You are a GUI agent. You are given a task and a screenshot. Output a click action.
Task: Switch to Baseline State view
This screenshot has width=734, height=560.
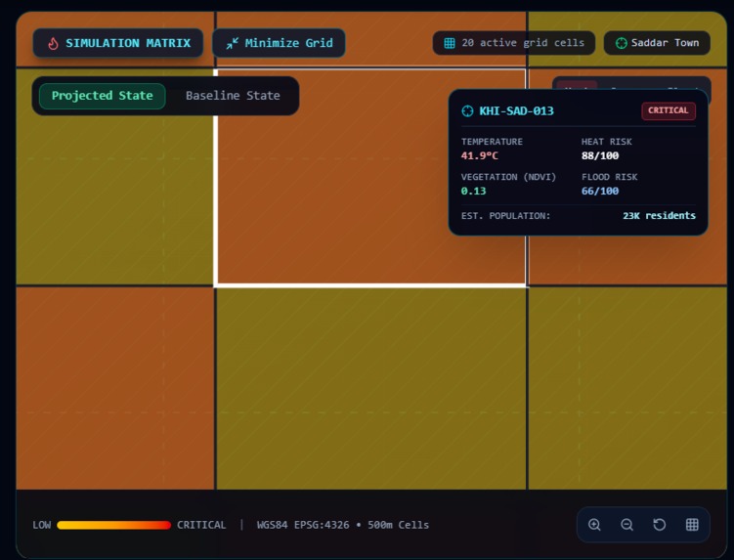(233, 96)
